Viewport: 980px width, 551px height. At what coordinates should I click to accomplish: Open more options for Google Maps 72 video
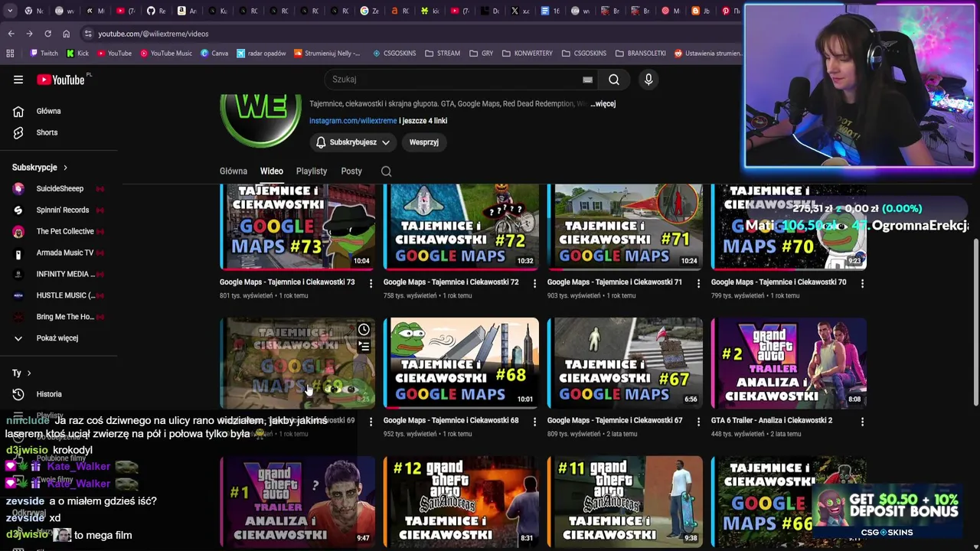(534, 283)
